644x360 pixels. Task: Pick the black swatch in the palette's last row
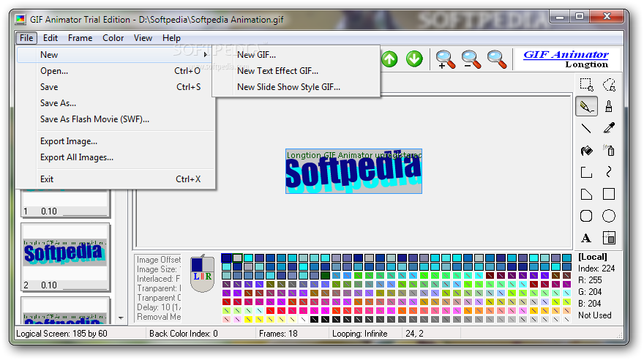(314, 319)
